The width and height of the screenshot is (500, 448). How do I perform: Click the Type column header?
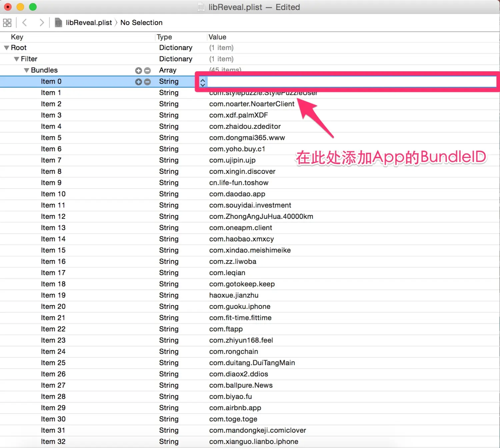[x=164, y=37]
